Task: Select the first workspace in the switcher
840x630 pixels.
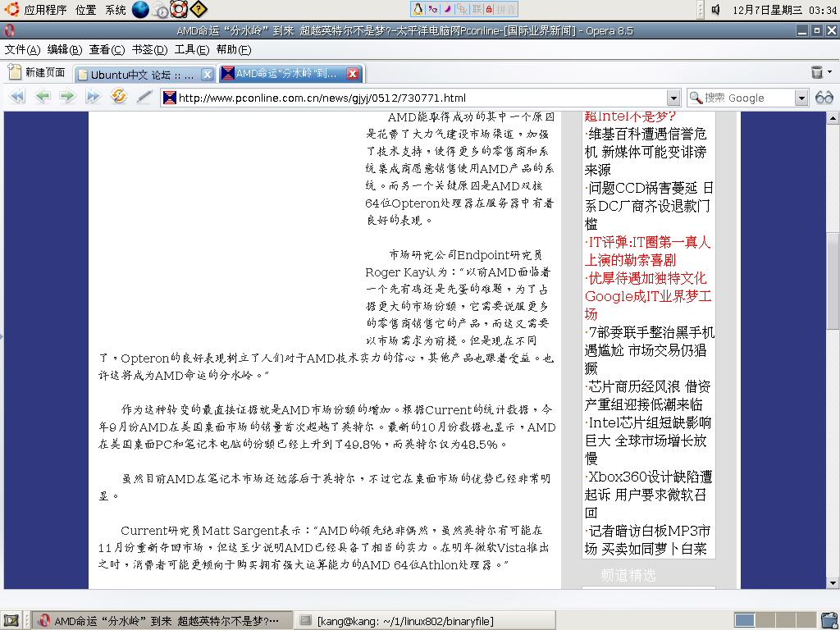Action: point(745,621)
